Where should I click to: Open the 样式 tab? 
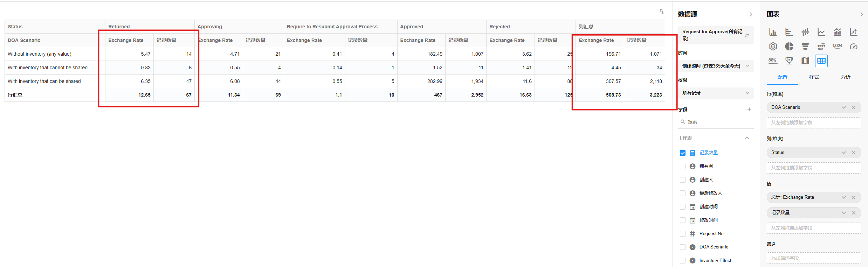(814, 77)
